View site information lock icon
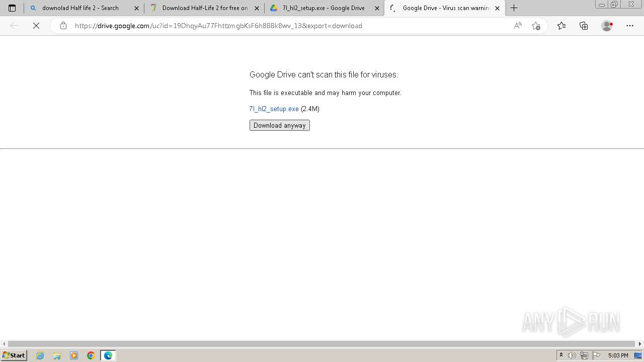The width and height of the screenshot is (644, 362). click(63, 26)
